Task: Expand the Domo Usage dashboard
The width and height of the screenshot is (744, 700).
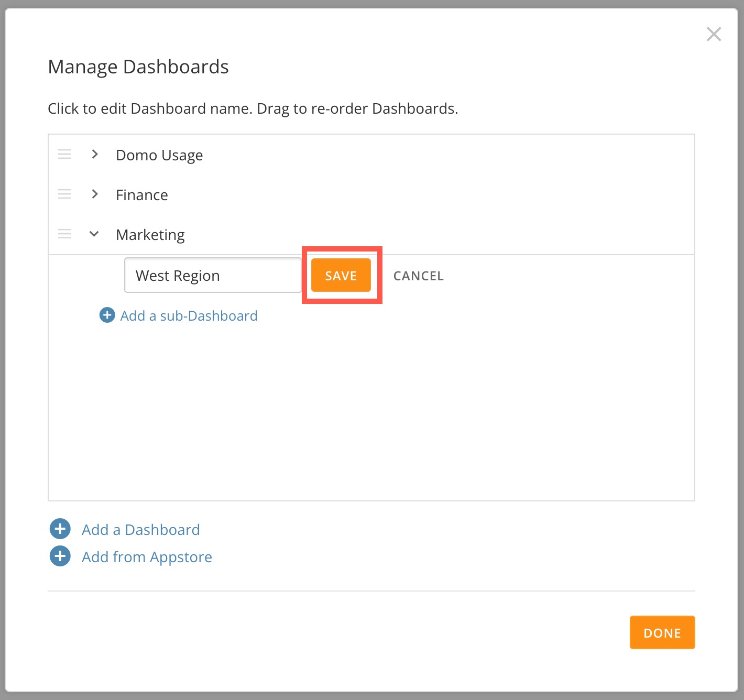Action: 95,154
